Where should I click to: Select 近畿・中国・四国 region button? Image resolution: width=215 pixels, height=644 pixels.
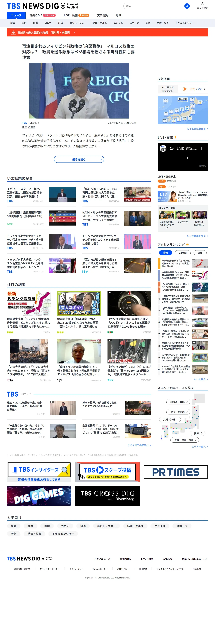pos(185,440)
